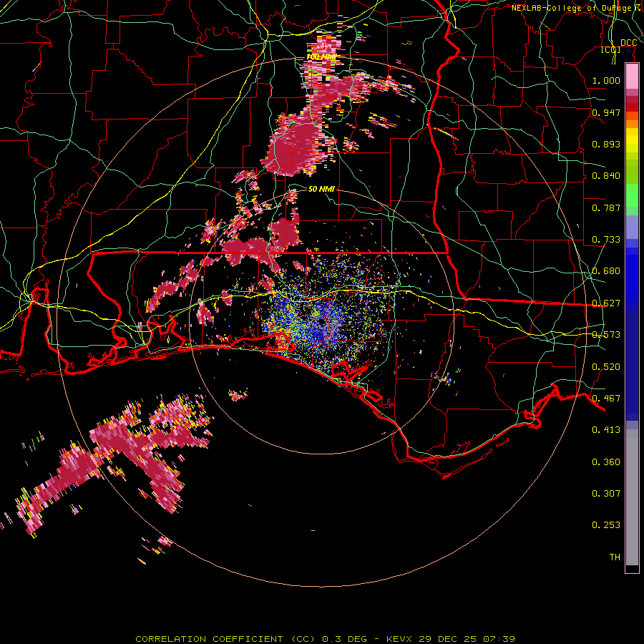Click the 1.000 scale value
The width and height of the screenshot is (644, 644).
[x=606, y=80]
